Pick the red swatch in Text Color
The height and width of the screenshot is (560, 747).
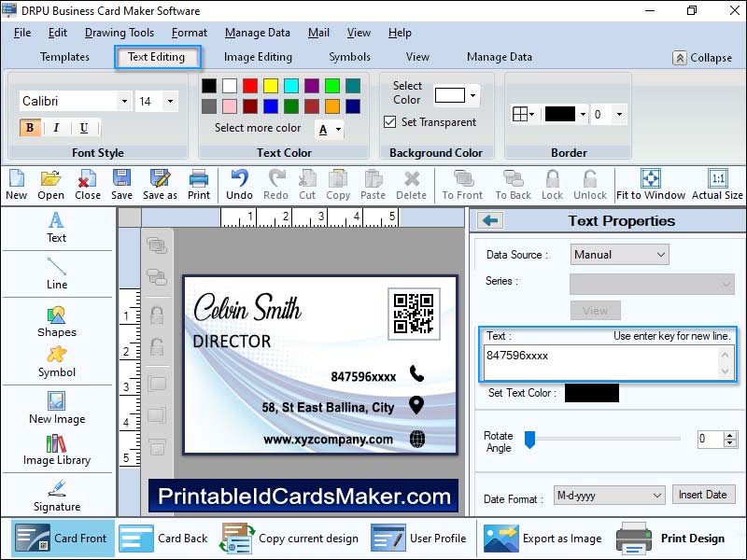[x=250, y=86]
